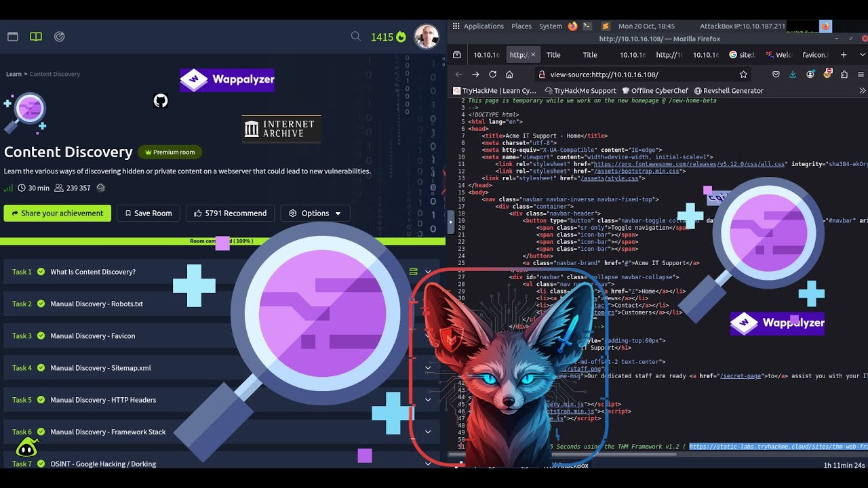Viewport: 868px width, 488px height.
Task: Expand Task 6 Framework Stack
Action: (428, 432)
